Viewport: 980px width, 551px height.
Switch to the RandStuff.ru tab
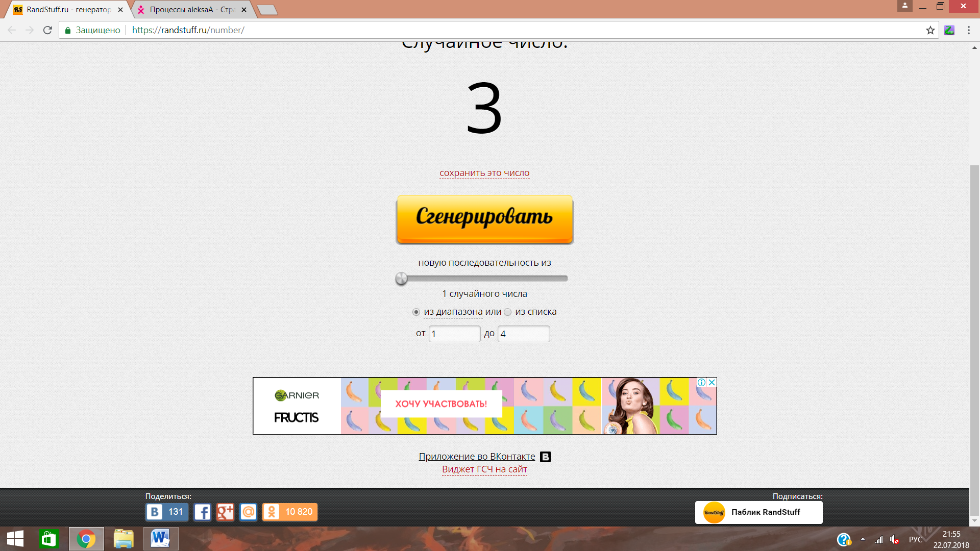click(x=69, y=10)
